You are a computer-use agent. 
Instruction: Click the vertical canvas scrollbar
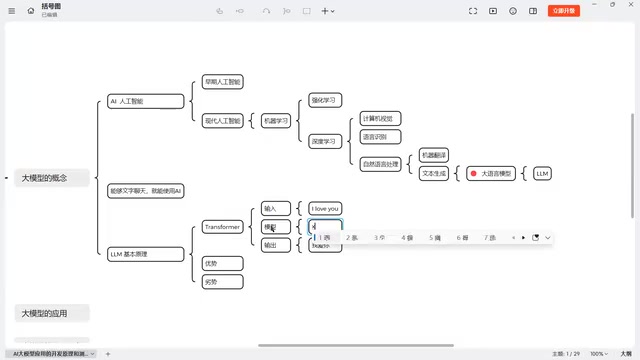pyautogui.click(x=632, y=166)
